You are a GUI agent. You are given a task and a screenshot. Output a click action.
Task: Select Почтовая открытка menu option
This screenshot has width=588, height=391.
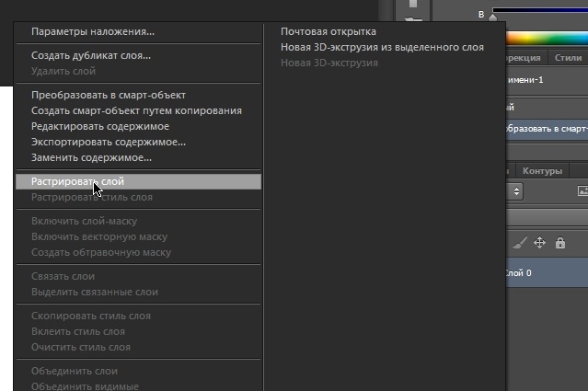[329, 31]
